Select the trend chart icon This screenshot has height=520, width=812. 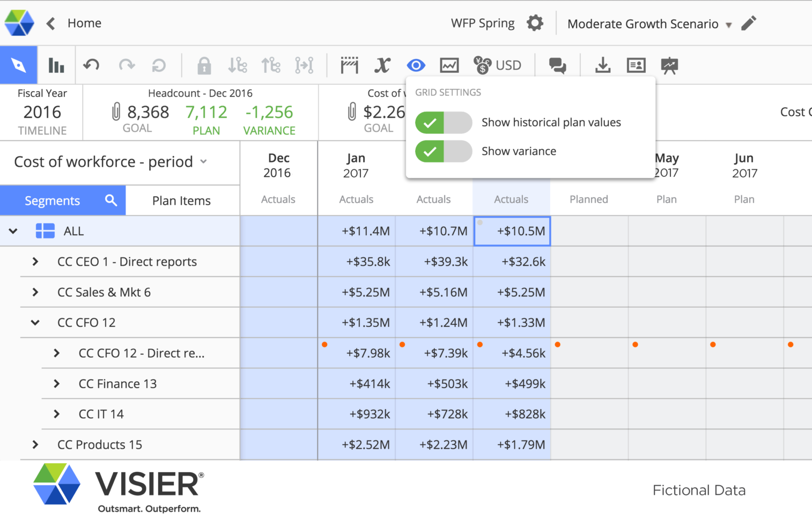pos(449,65)
